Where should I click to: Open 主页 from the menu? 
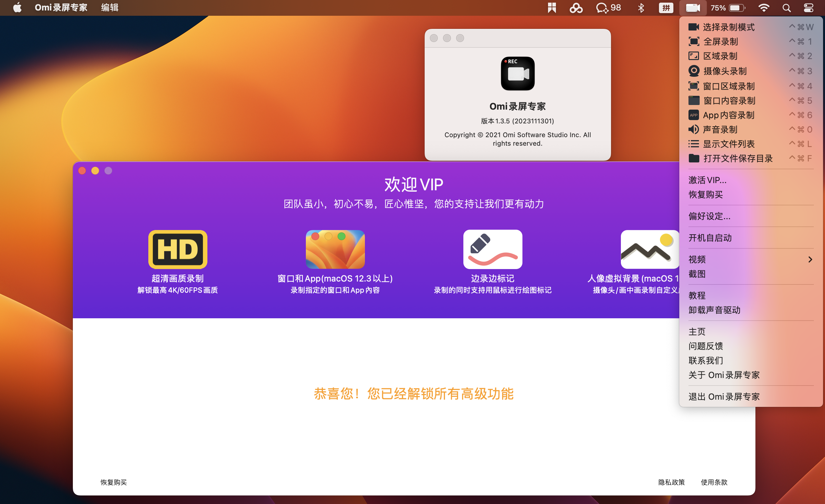click(751, 331)
